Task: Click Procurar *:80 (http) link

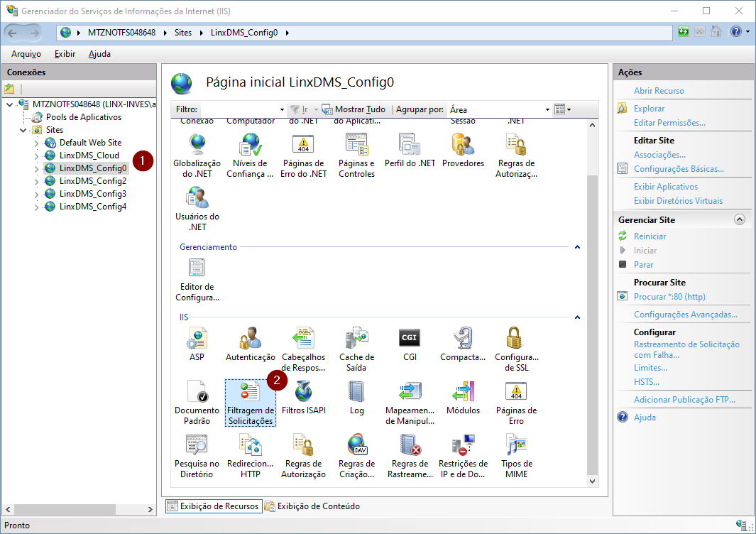Action: [x=669, y=297]
